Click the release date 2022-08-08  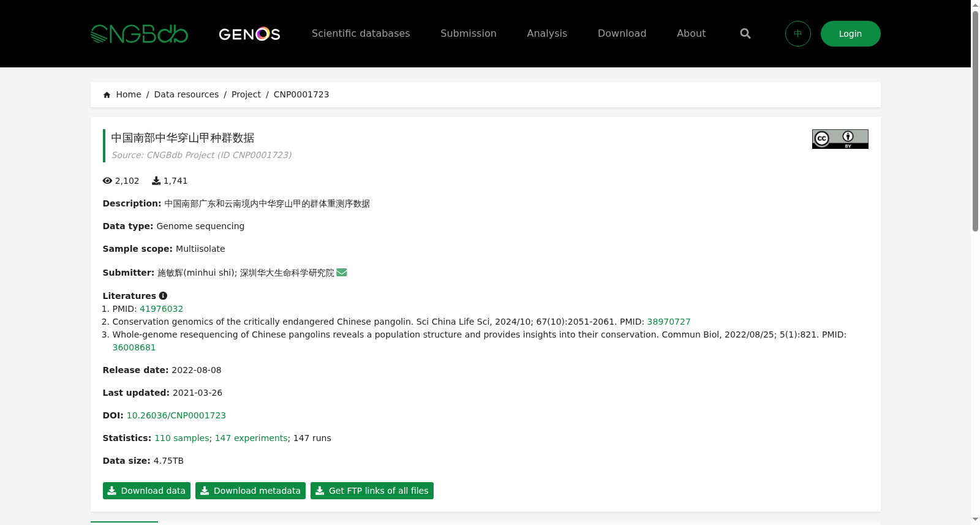(x=197, y=370)
